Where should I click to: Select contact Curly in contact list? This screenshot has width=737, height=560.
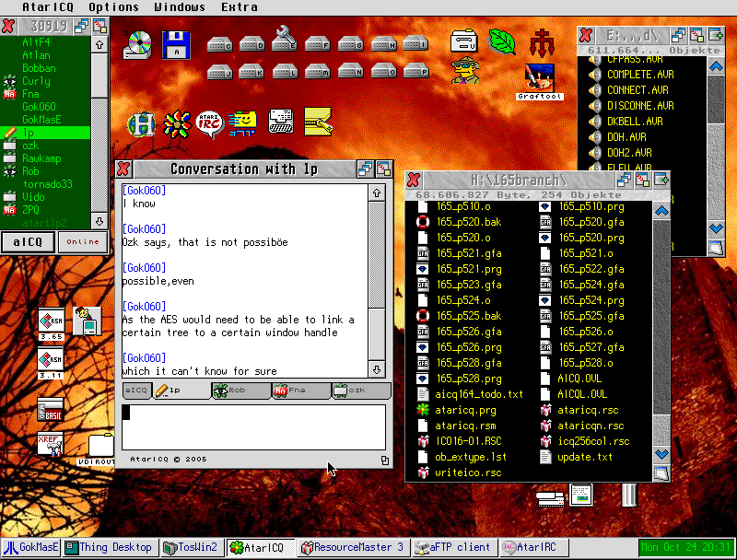click(x=45, y=81)
